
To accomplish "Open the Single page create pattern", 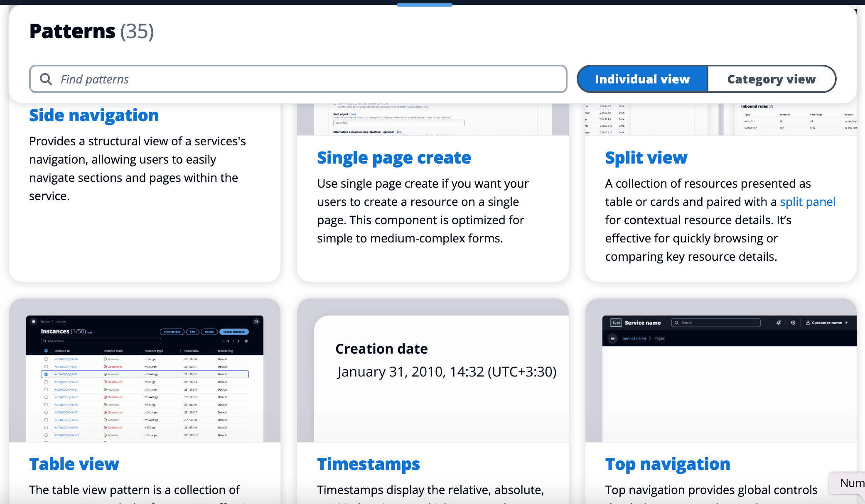I will tap(394, 158).
